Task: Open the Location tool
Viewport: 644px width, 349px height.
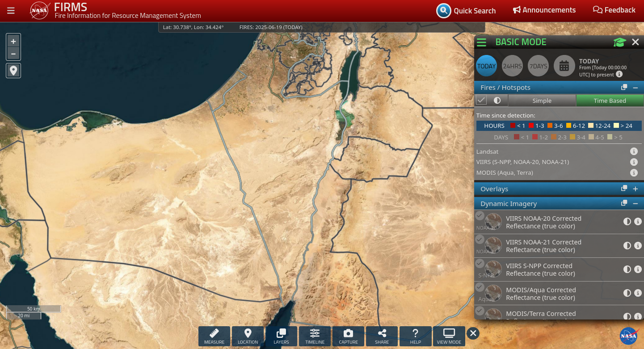Action: click(x=248, y=336)
